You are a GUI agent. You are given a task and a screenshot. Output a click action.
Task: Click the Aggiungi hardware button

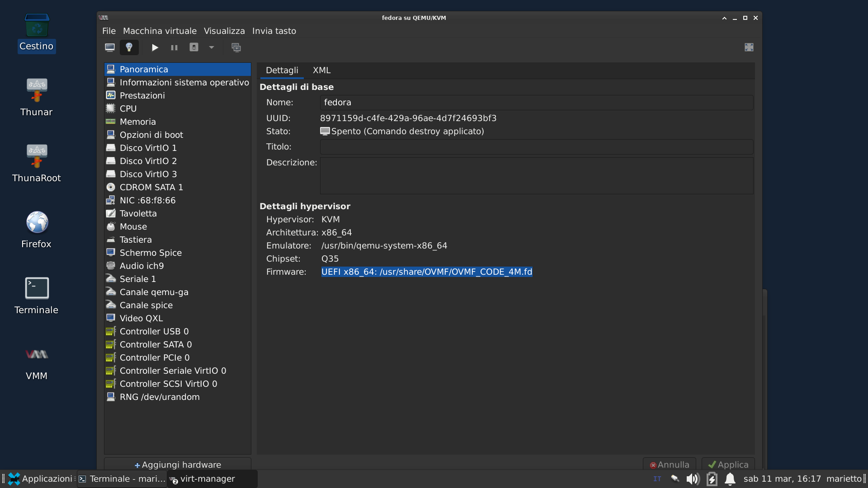(178, 464)
